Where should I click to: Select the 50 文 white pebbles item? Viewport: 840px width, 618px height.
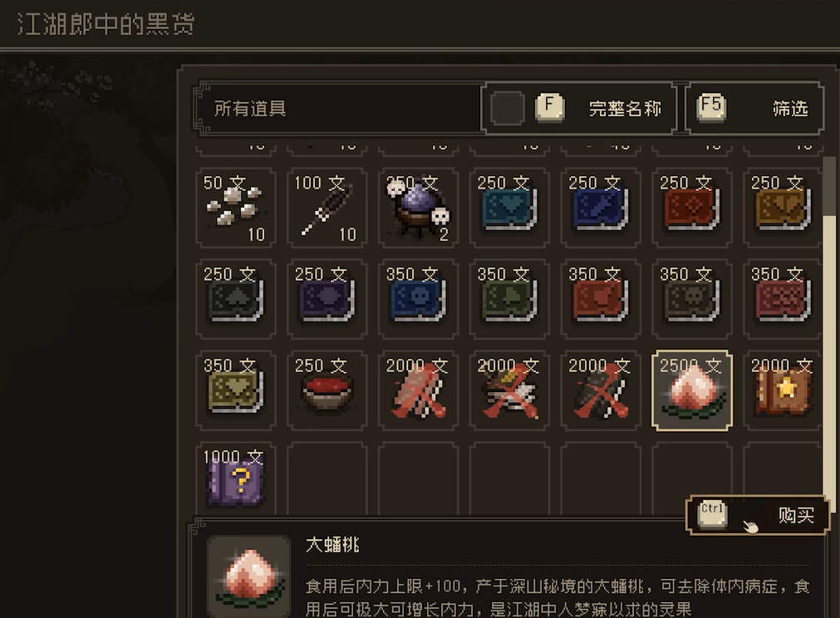pyautogui.click(x=236, y=208)
